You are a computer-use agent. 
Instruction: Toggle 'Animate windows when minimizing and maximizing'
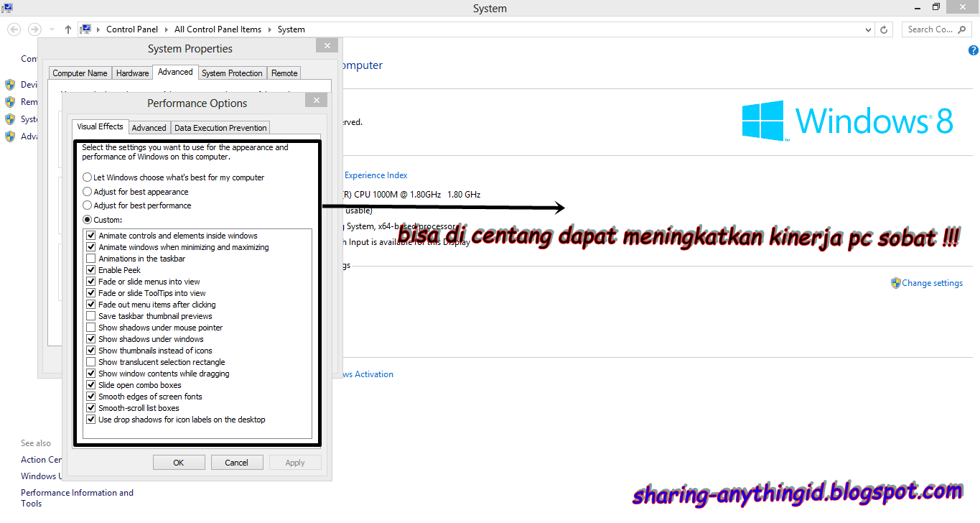[90, 247]
